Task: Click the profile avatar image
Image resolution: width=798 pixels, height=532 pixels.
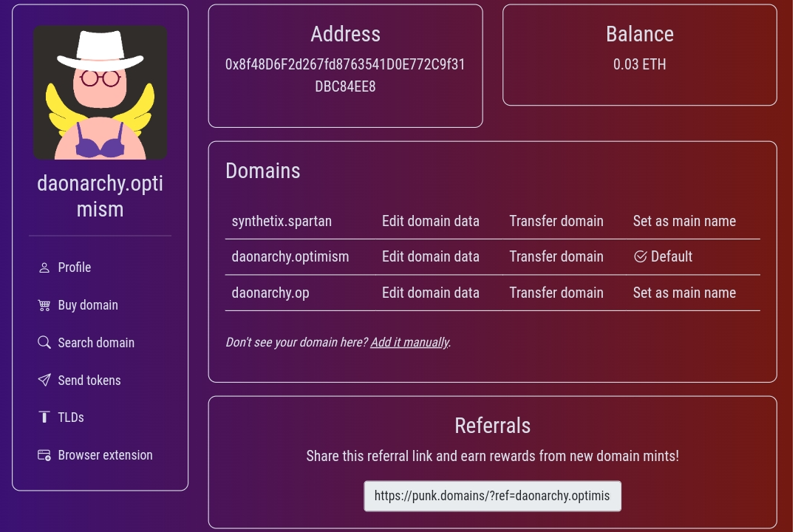Action: [100, 93]
